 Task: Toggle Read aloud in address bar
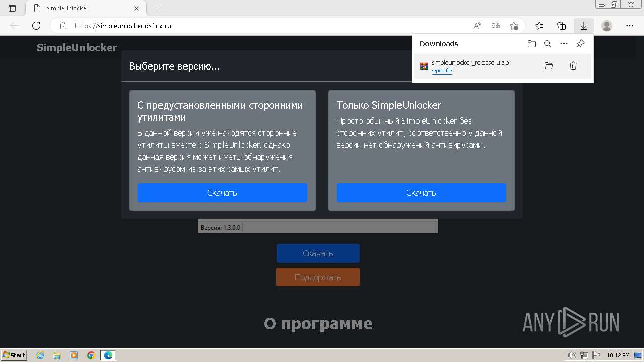tap(477, 26)
